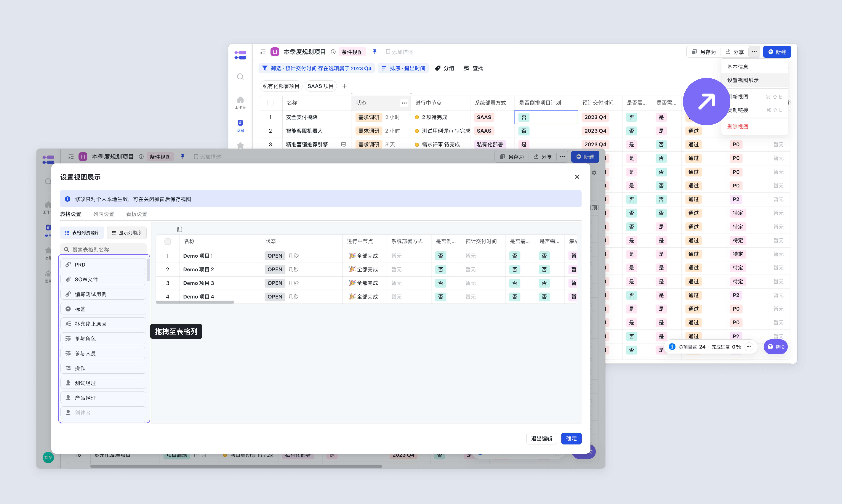Open the more options beside 完成进度 0%
Screen dimensions: 842x504
tap(749, 346)
